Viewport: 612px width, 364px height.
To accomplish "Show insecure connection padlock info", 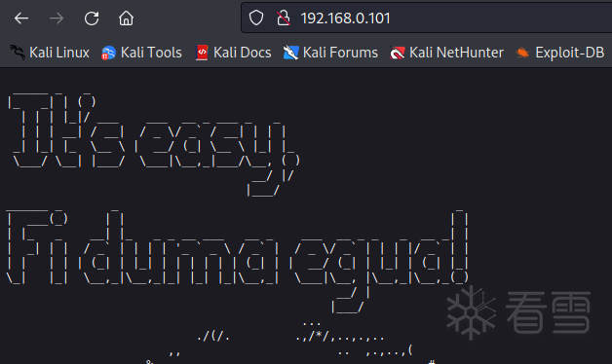I will pyautogui.click(x=284, y=18).
